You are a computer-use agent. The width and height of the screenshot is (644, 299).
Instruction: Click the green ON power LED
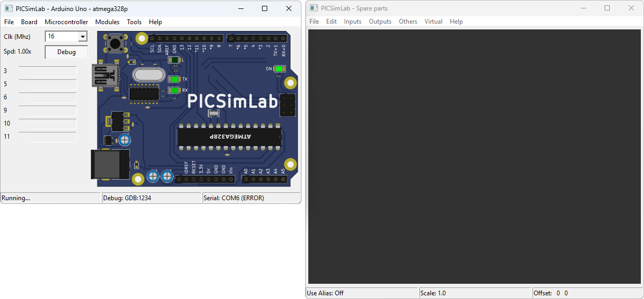[x=278, y=69]
